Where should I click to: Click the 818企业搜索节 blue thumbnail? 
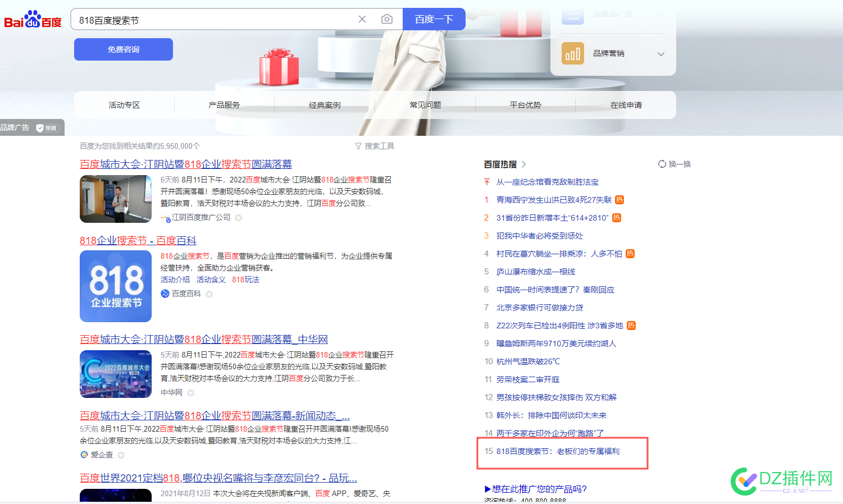tap(116, 286)
